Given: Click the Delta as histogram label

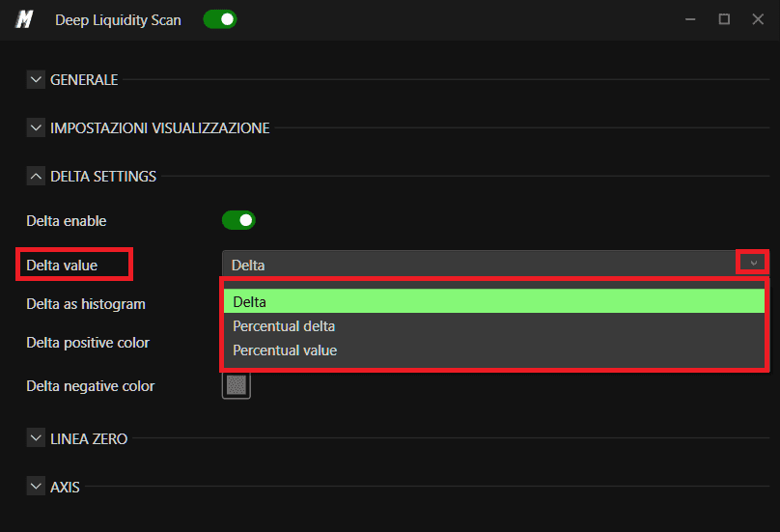Looking at the screenshot, I should pyautogui.click(x=86, y=304).
